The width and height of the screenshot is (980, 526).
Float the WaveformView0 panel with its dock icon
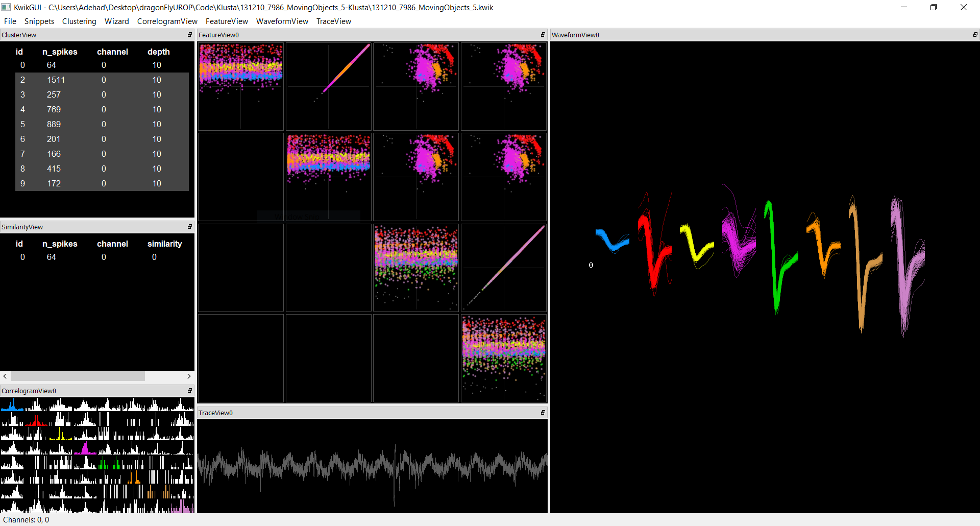click(975, 35)
